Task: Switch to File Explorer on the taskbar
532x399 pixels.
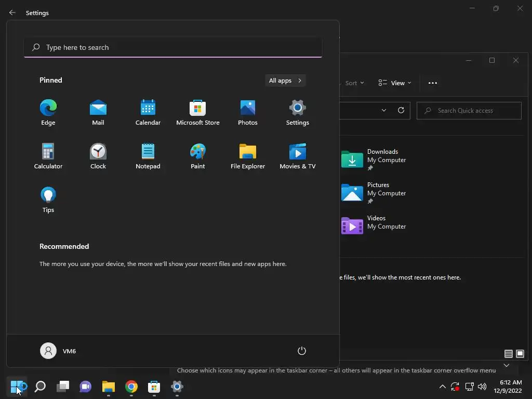Action: click(109, 387)
